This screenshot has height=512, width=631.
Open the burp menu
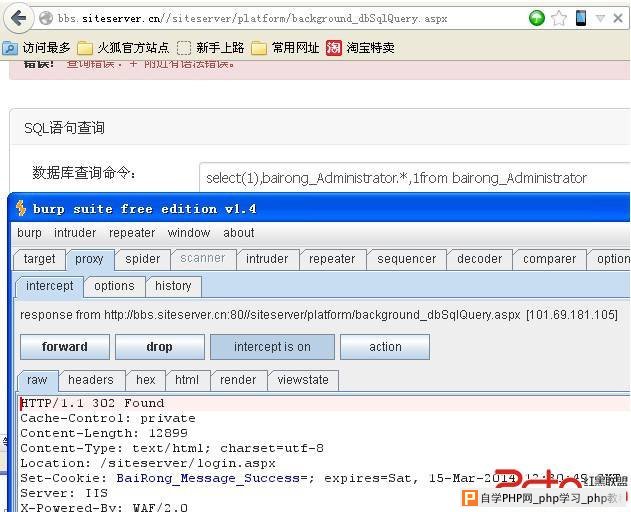pyautogui.click(x=29, y=233)
